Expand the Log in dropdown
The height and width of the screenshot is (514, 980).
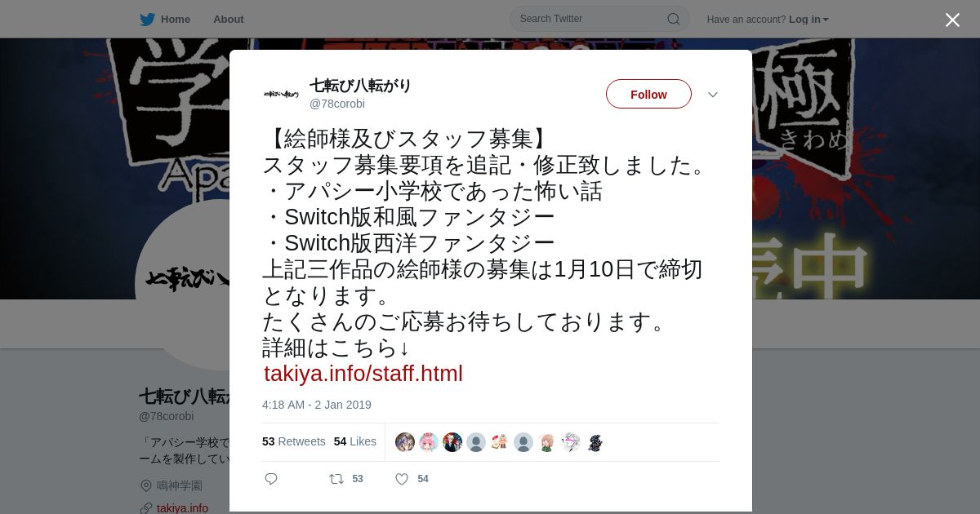tap(808, 19)
